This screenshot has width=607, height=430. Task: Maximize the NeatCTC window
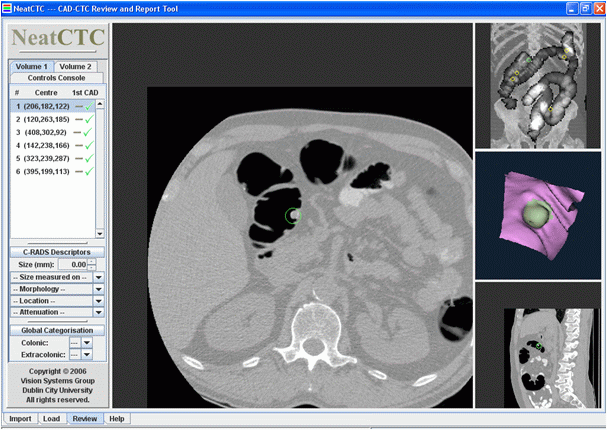click(585, 9)
